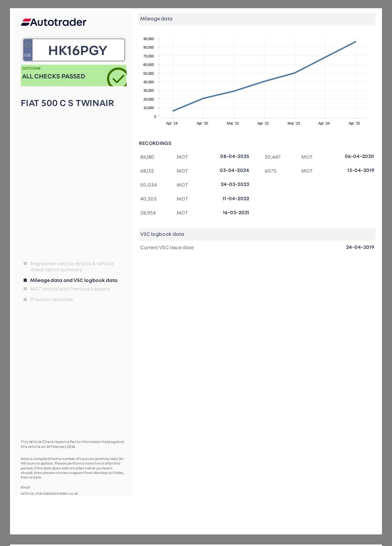The image size is (392, 546).
Task: Go to MOT record and Previous keepers
Action: [x=70, y=289]
